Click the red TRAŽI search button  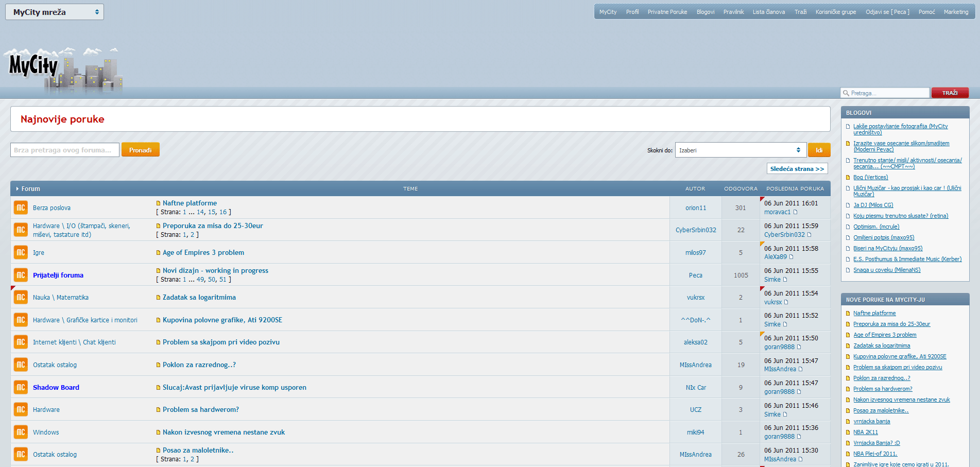pyautogui.click(x=950, y=93)
